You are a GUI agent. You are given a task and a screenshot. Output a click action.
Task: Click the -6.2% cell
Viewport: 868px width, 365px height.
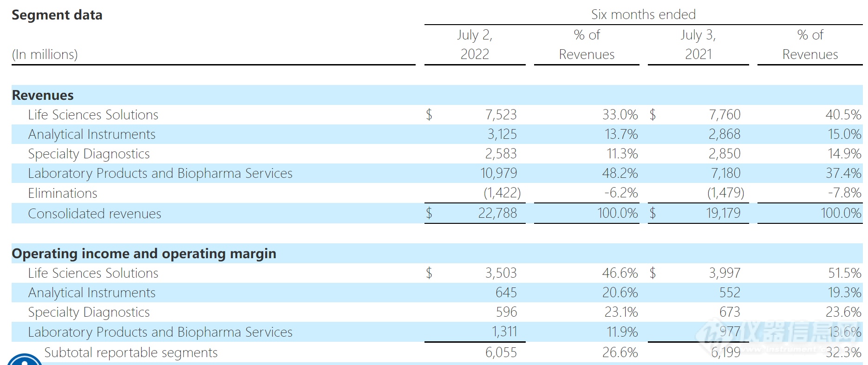point(621,193)
